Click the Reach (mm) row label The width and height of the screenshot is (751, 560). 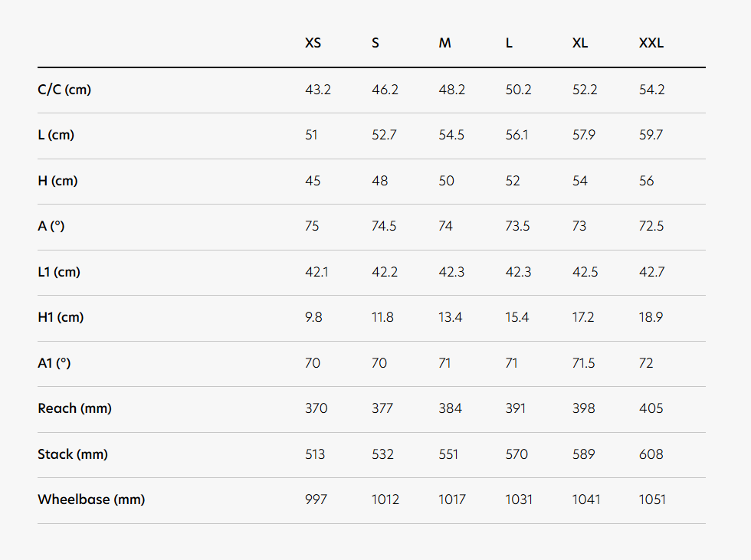pos(74,408)
